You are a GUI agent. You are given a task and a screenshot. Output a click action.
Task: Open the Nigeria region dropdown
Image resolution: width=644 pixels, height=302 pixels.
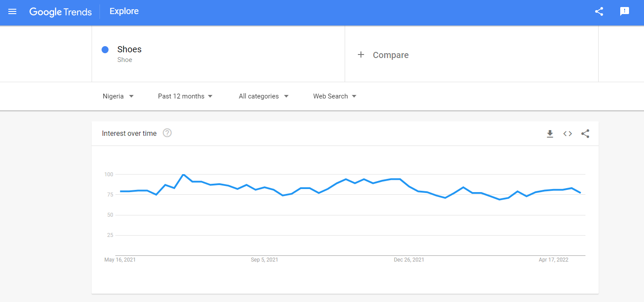118,96
